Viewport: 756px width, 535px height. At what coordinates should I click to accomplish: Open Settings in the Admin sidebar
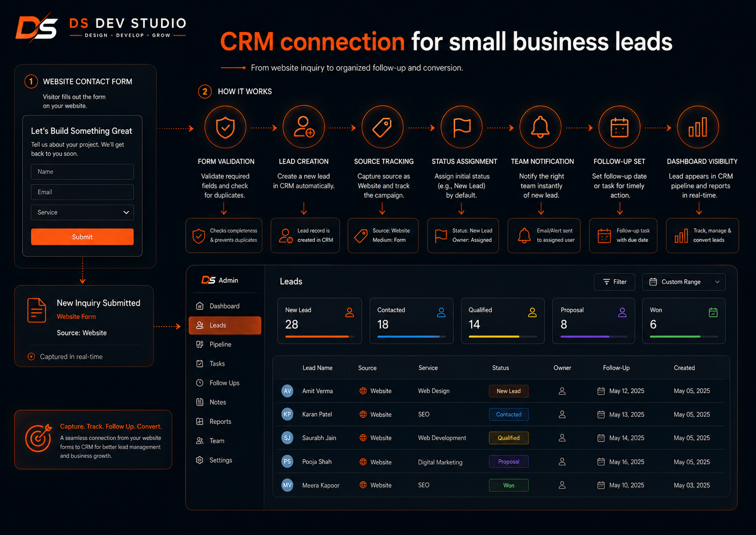click(x=225, y=460)
